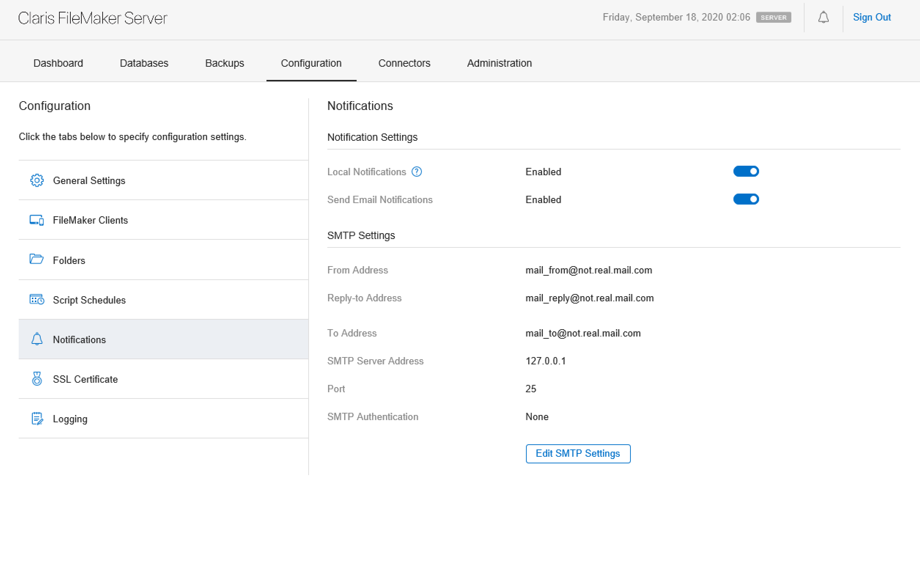
Task: Go to the Backups tab
Action: click(224, 63)
